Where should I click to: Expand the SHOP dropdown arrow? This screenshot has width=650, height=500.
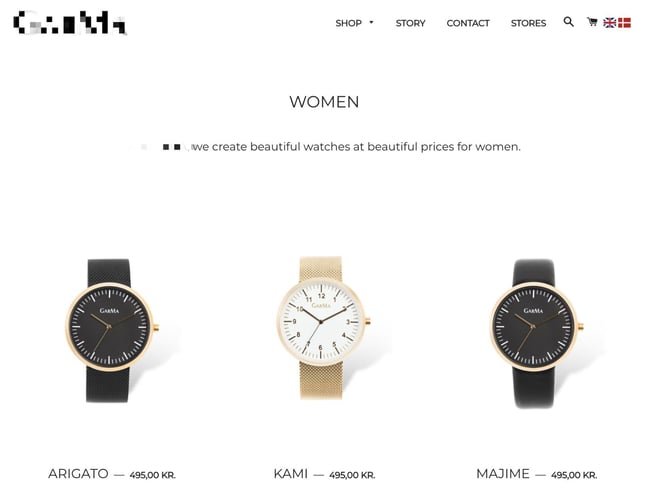click(371, 22)
